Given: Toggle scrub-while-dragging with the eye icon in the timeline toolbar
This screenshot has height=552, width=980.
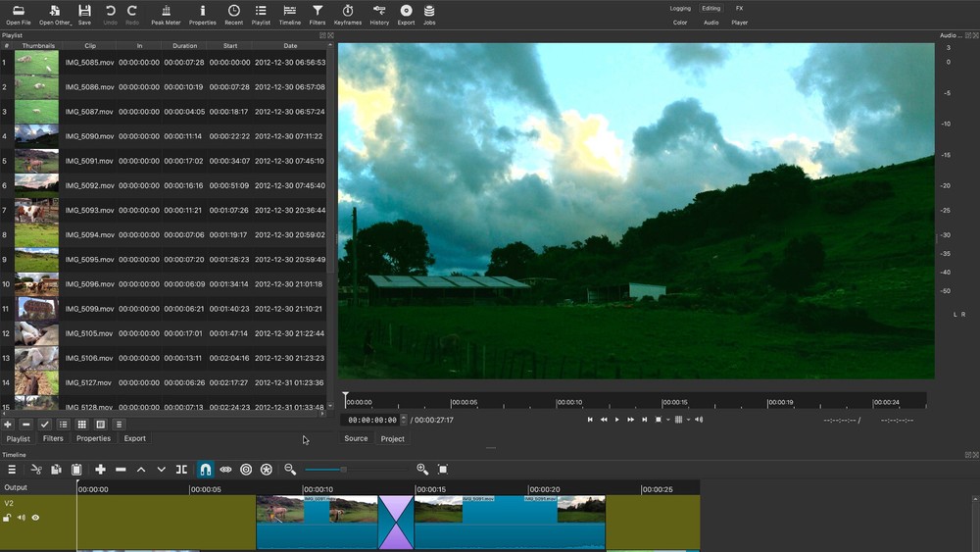Looking at the screenshot, I should point(225,470).
